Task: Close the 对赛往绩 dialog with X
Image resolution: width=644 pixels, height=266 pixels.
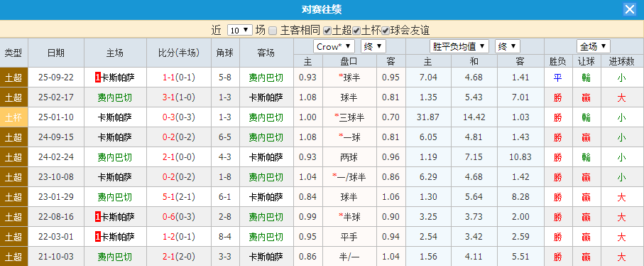Action: [x=630, y=9]
